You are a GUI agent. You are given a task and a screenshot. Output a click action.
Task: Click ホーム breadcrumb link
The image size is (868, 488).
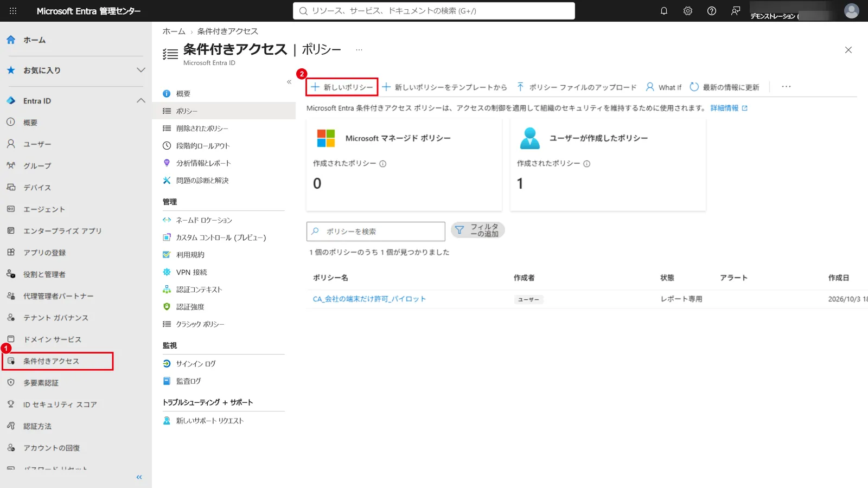[174, 31]
